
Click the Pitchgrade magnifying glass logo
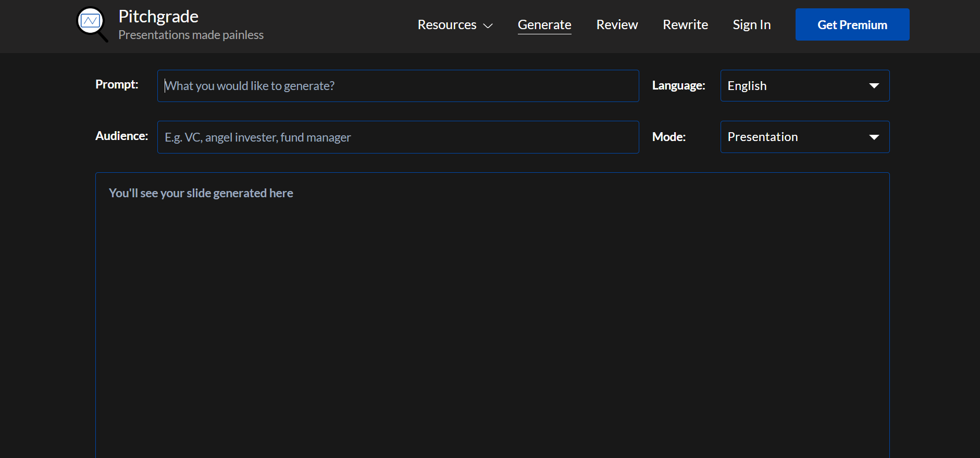(x=92, y=24)
